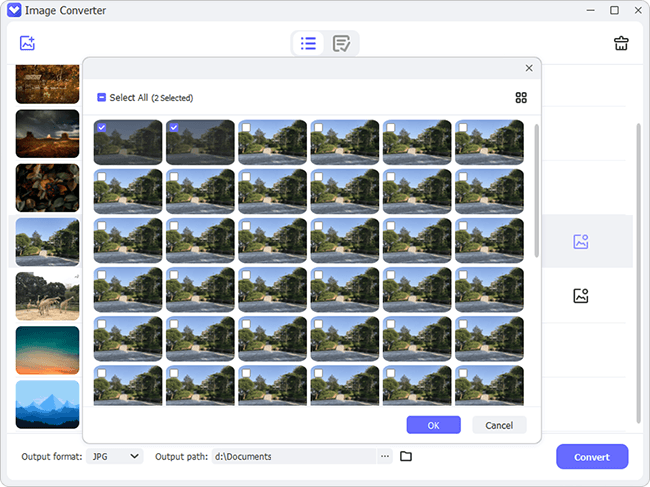Image resolution: width=650 pixels, height=487 pixels.
Task: Click the trash delete-all icon
Action: coord(621,43)
